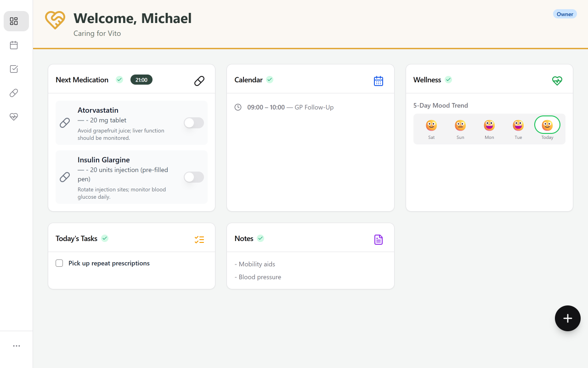
Task: Click the purple document icon in Notes card
Action: (378, 240)
